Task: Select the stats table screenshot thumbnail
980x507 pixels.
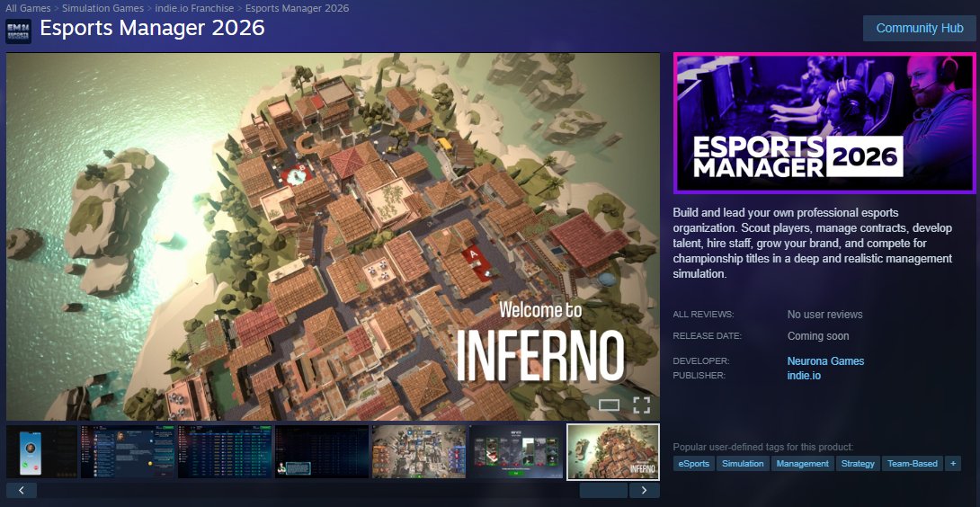Action: click(x=225, y=452)
